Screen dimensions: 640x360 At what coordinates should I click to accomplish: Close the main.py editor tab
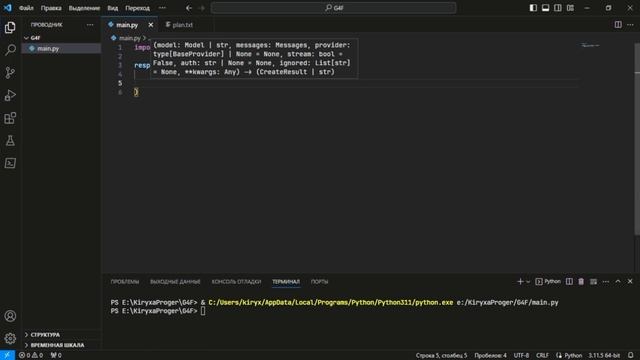pyautogui.click(x=151, y=25)
